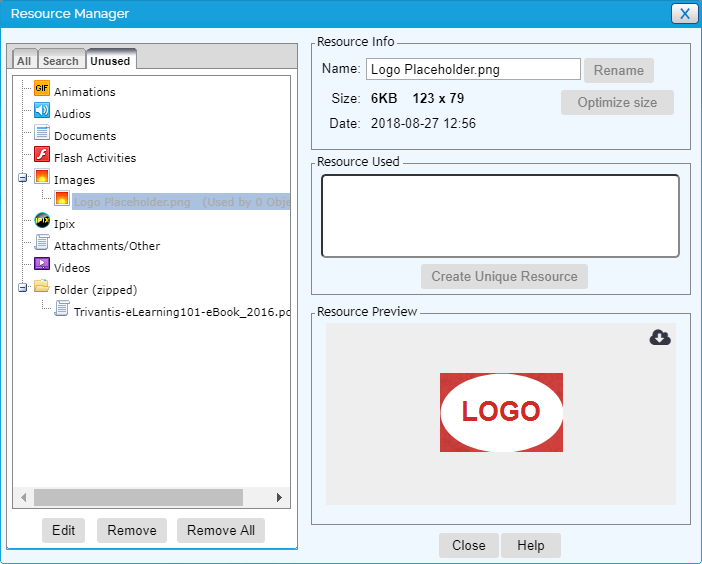Screen dimensions: 702x564
Task: Click the Documents page icon
Action: coord(42,134)
